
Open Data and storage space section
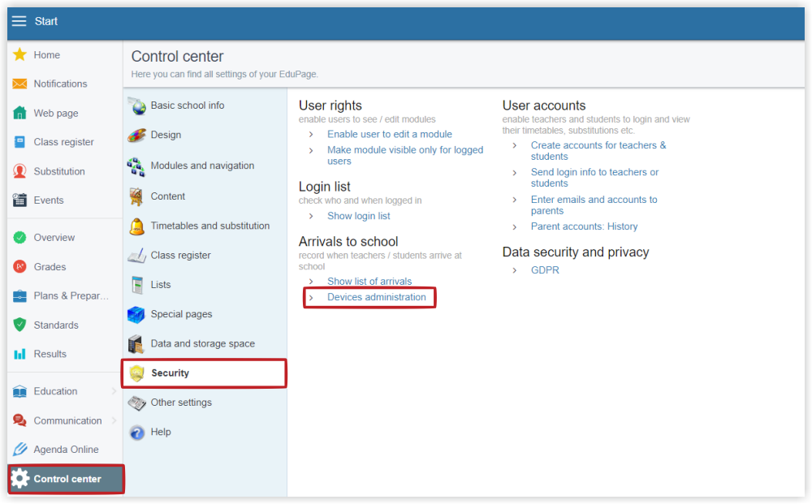pos(202,343)
